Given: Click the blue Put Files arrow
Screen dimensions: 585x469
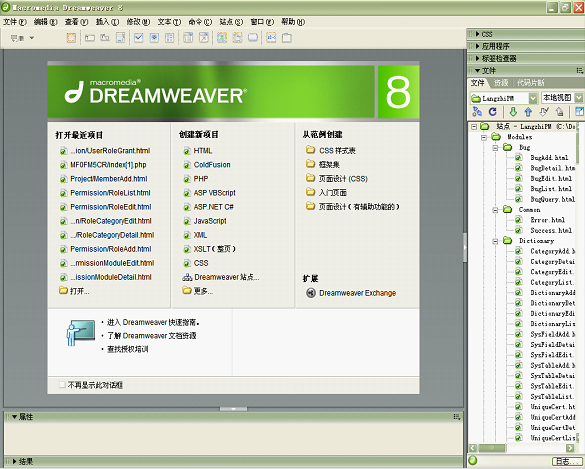Looking at the screenshot, I should [x=528, y=112].
